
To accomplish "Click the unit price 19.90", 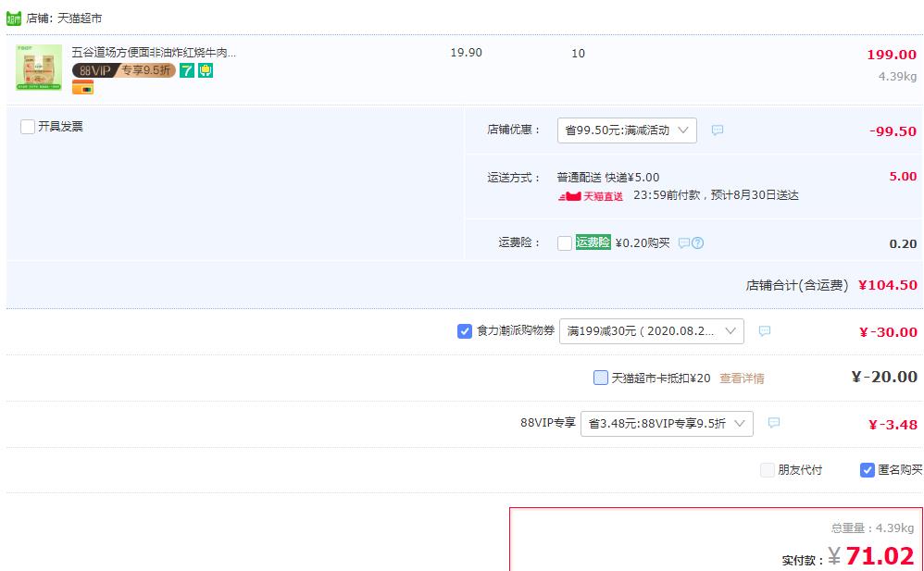I will click(466, 53).
